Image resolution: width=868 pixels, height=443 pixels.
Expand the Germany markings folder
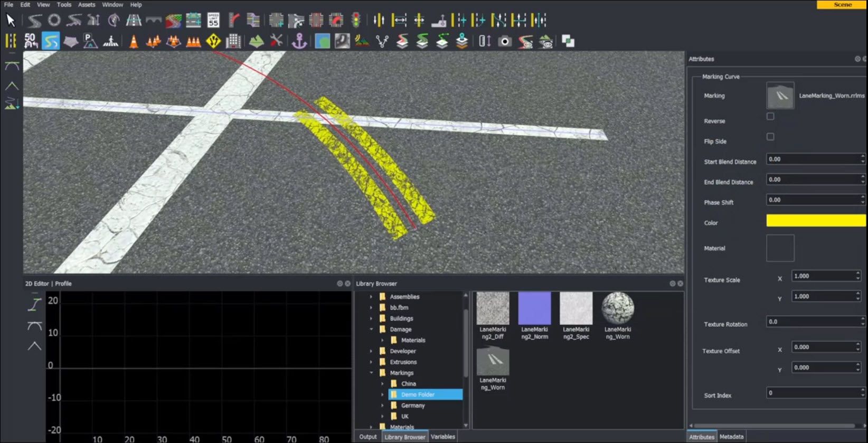pos(382,406)
